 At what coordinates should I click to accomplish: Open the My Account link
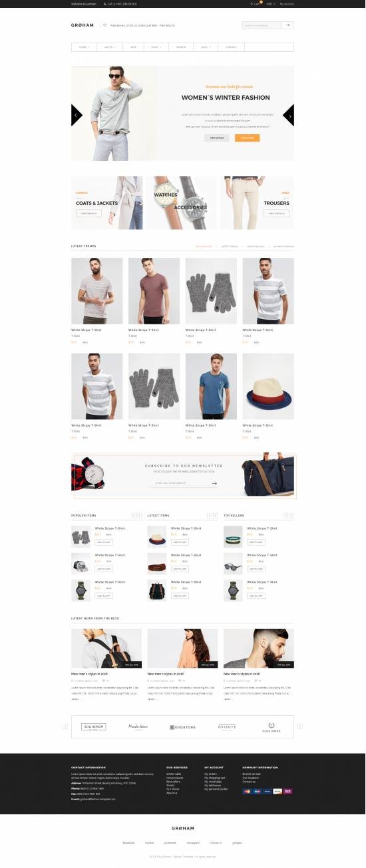point(287,3)
